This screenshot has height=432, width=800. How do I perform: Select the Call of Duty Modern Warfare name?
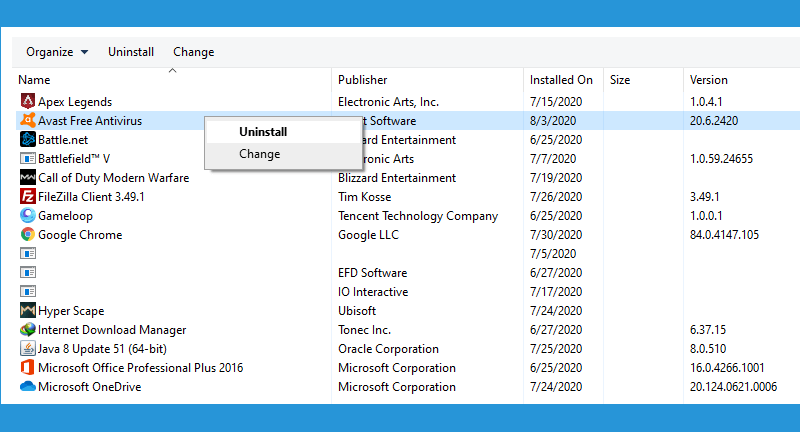point(113,178)
